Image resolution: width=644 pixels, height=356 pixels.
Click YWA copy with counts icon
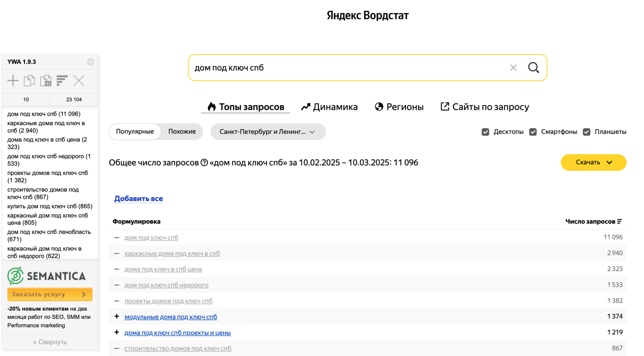[46, 80]
